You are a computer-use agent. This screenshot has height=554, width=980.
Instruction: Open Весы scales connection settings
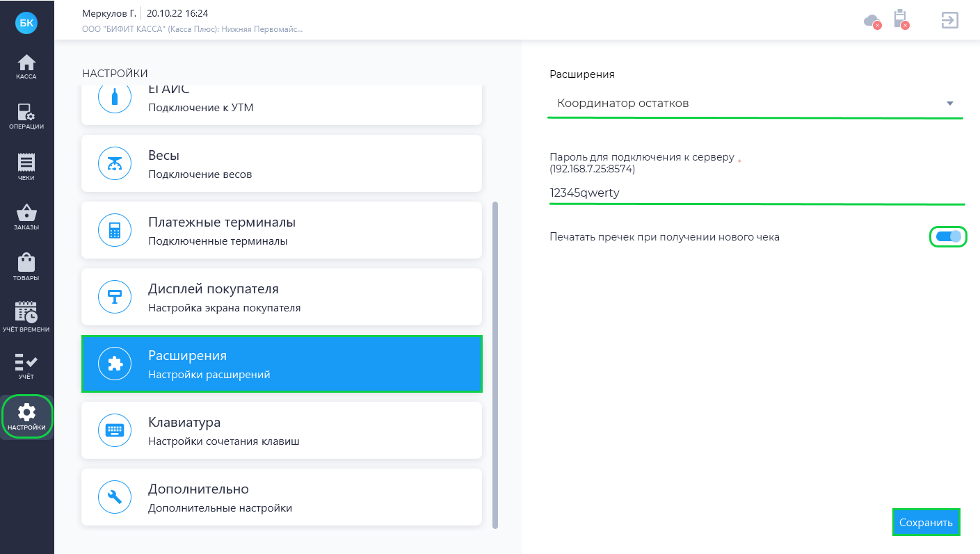(x=282, y=163)
